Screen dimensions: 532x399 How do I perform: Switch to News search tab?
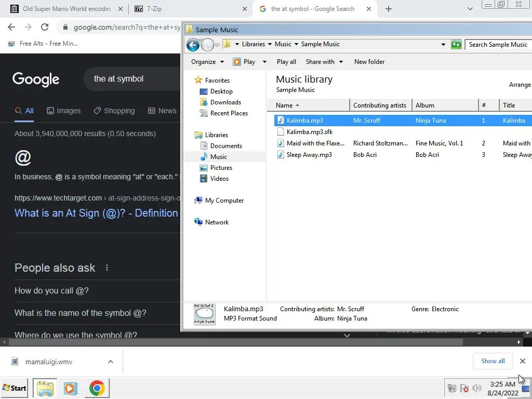click(162, 111)
